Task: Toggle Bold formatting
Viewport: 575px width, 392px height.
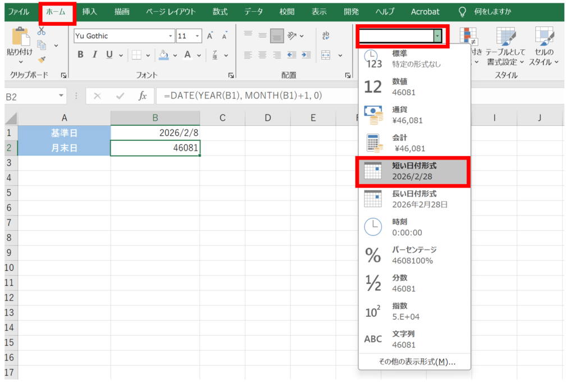Action: click(x=80, y=55)
